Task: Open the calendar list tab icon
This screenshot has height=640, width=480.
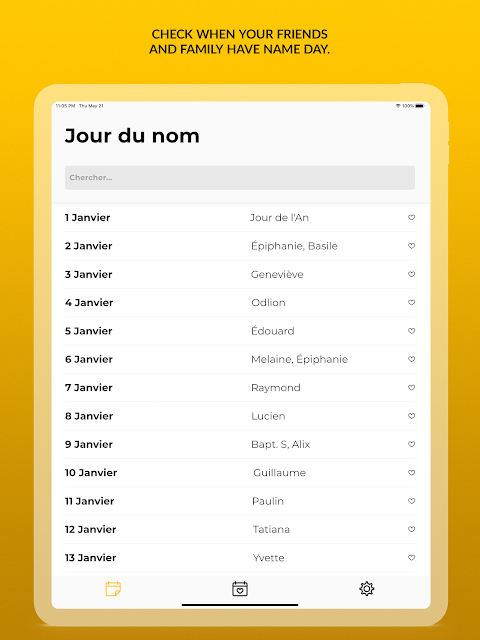Action: [x=113, y=589]
